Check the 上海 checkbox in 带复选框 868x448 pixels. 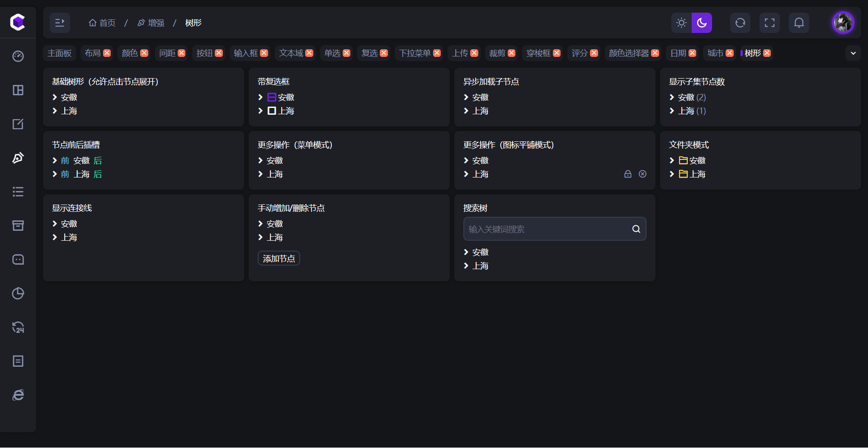click(272, 111)
